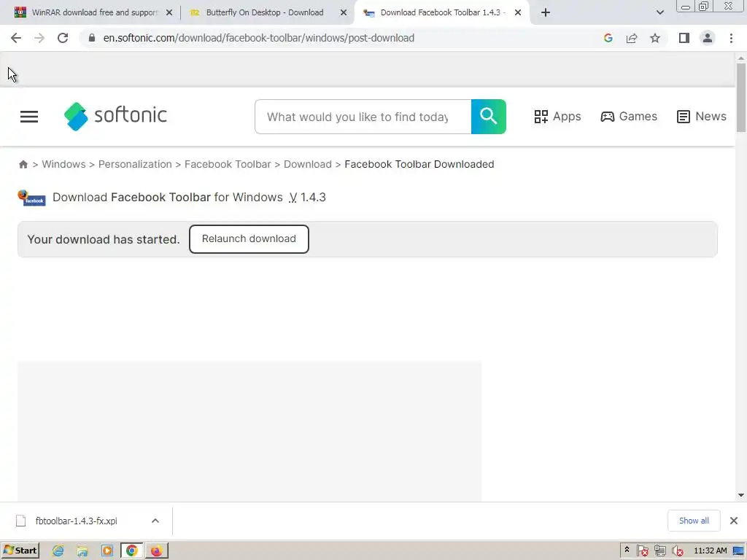This screenshot has width=747, height=560.
Task: Click the volume tray icon
Action: point(677,551)
